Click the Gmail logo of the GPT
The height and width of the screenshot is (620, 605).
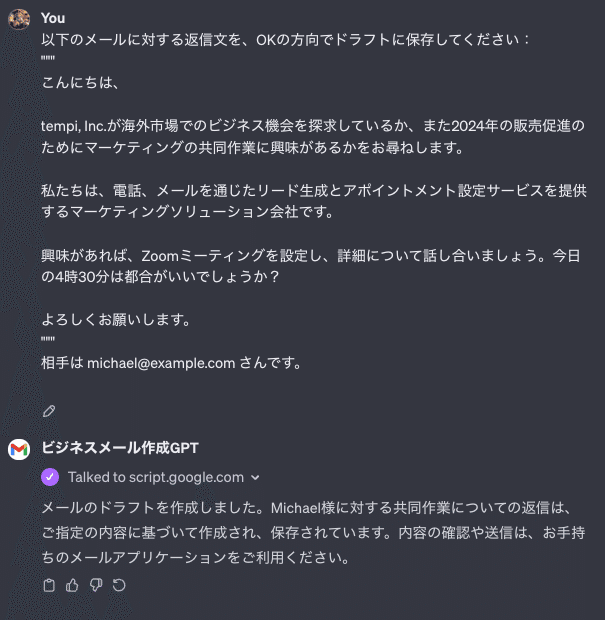[x=19, y=450]
